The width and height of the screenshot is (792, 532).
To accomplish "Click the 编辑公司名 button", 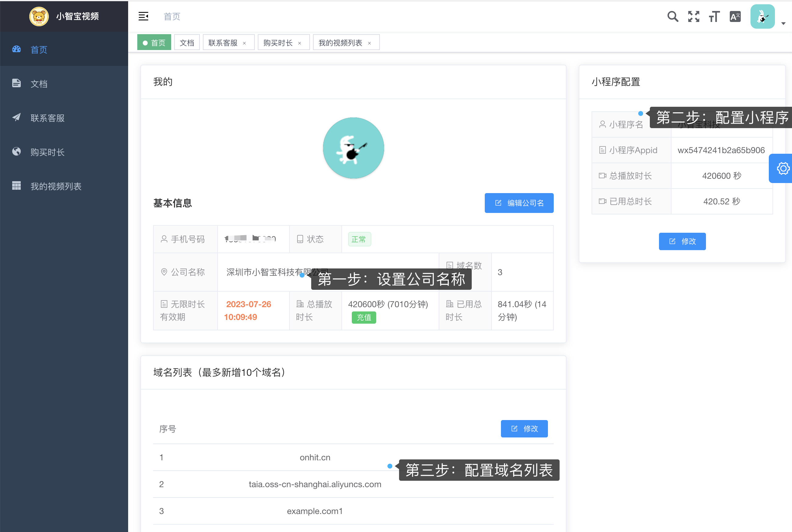I will click(x=519, y=203).
